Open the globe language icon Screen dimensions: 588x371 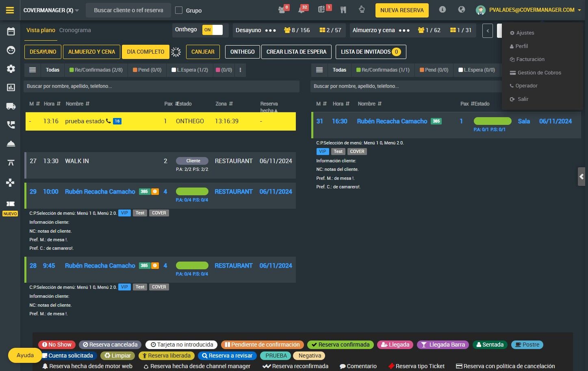point(462,9)
